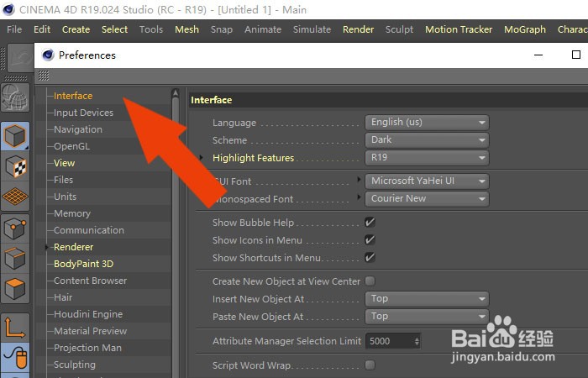Open Paste New Object At dropdown
The image size is (588, 378).
pyautogui.click(x=427, y=317)
